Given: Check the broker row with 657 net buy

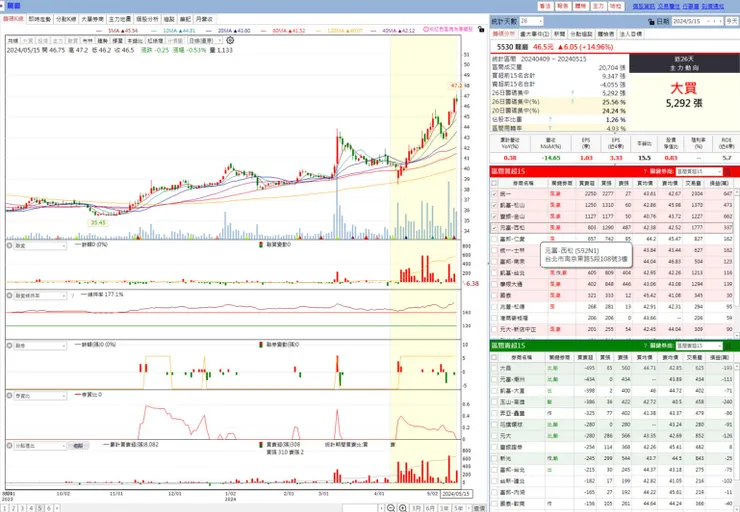Looking at the screenshot, I should click(494, 239).
